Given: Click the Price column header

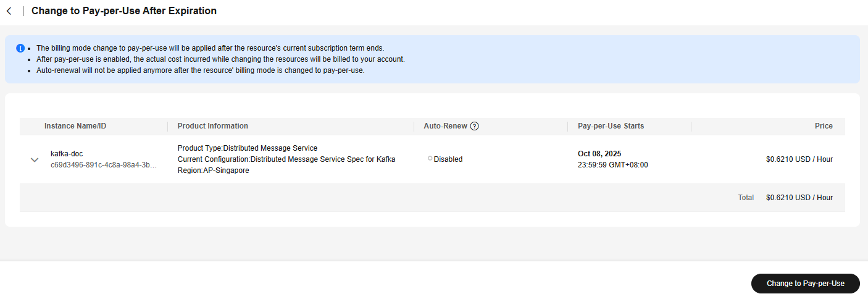Looking at the screenshot, I should coord(824,126).
